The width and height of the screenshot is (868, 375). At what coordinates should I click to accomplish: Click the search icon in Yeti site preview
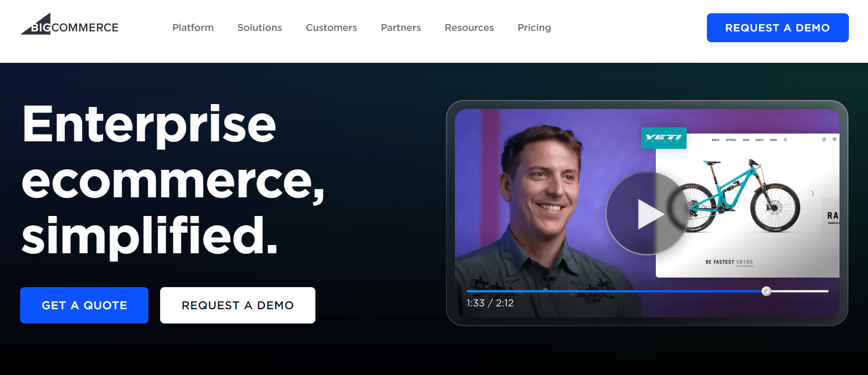[785, 140]
